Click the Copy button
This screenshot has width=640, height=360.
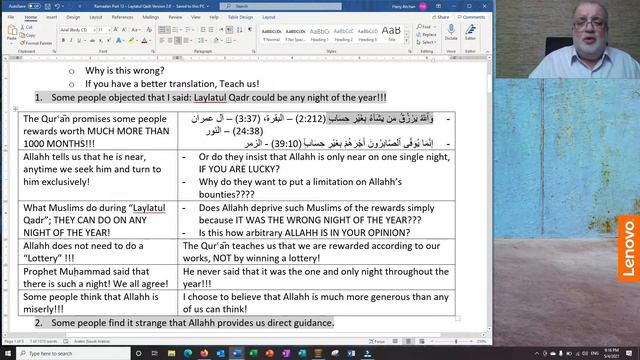pyautogui.click(x=28, y=35)
